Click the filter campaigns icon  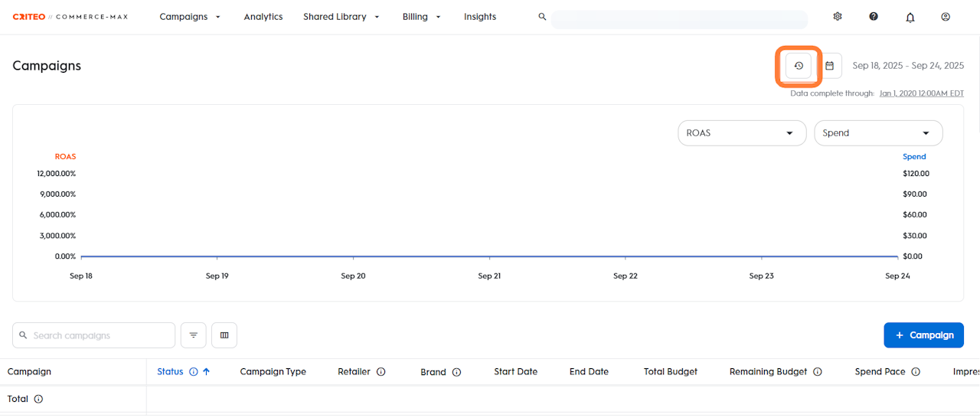click(194, 335)
